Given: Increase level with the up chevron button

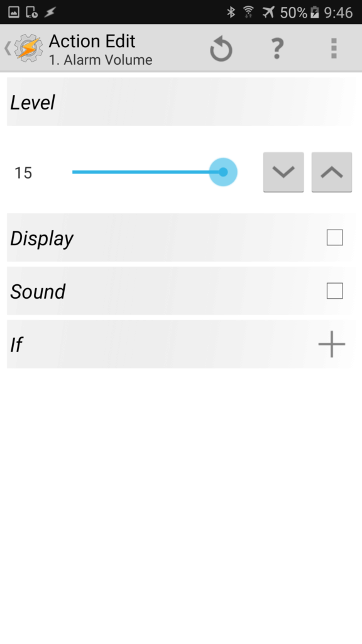Looking at the screenshot, I should (332, 172).
